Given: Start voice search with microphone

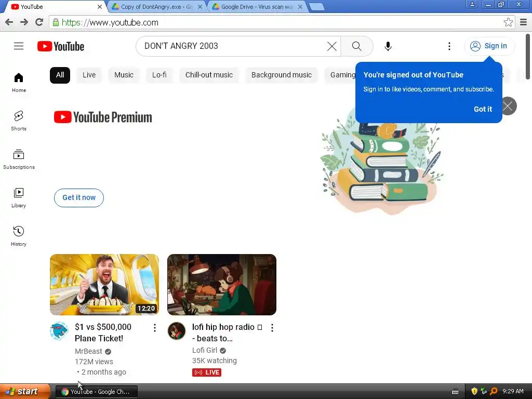Looking at the screenshot, I should 388,46.
